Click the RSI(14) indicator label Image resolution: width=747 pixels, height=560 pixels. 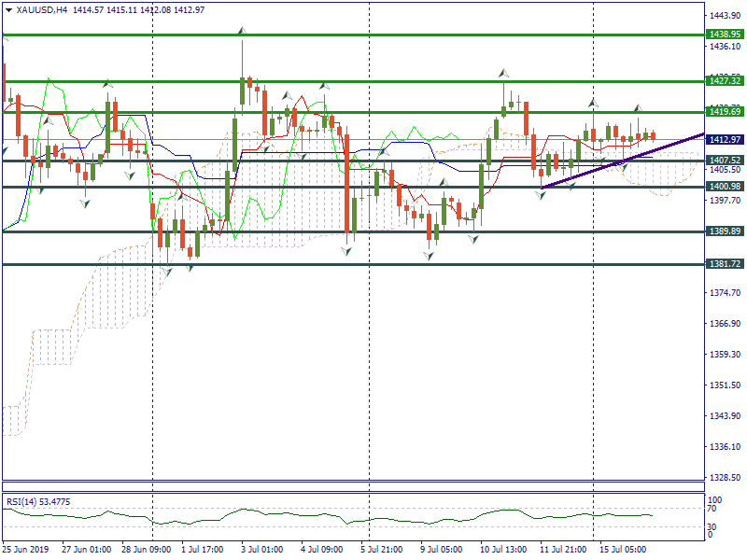37,502
